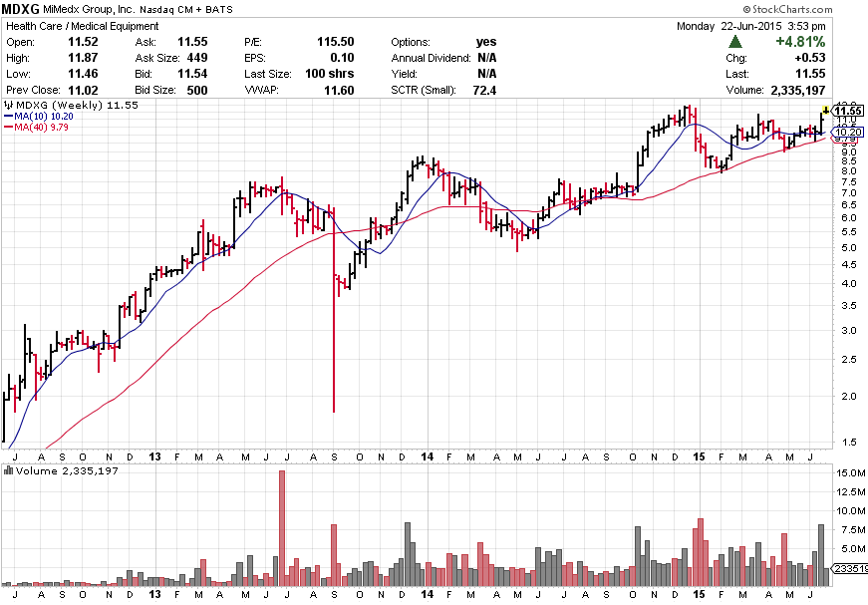Click the Annual Dividend label
Viewport: 868px width, 605px height.
click(431, 58)
